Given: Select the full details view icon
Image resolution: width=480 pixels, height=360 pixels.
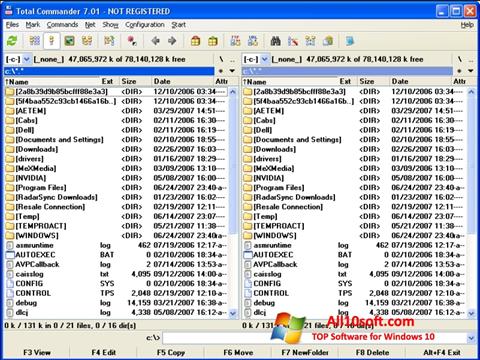Looking at the screenshot, I should [x=52, y=41].
